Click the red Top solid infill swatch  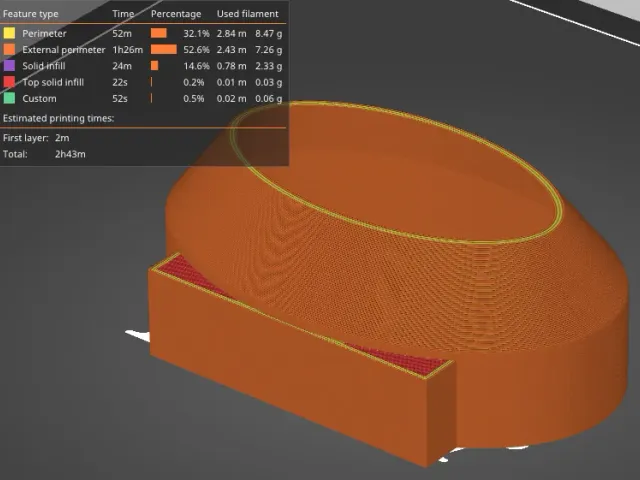pos(9,82)
